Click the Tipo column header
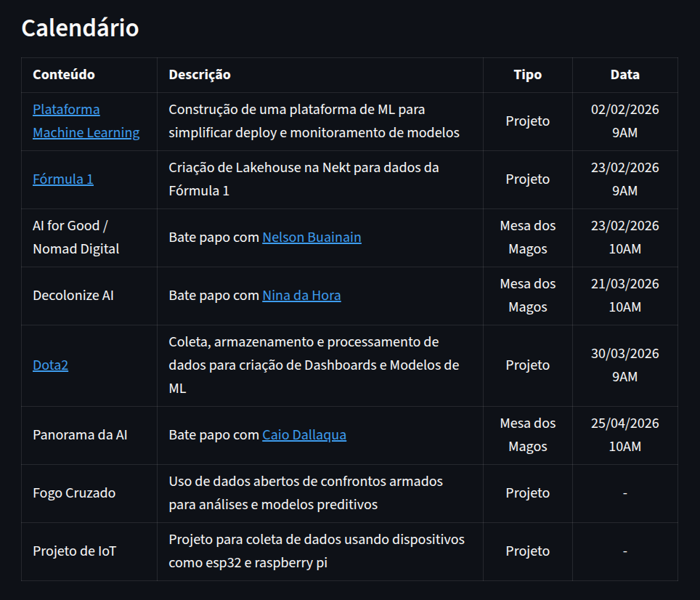Viewport: 700px width, 600px height. (527, 75)
